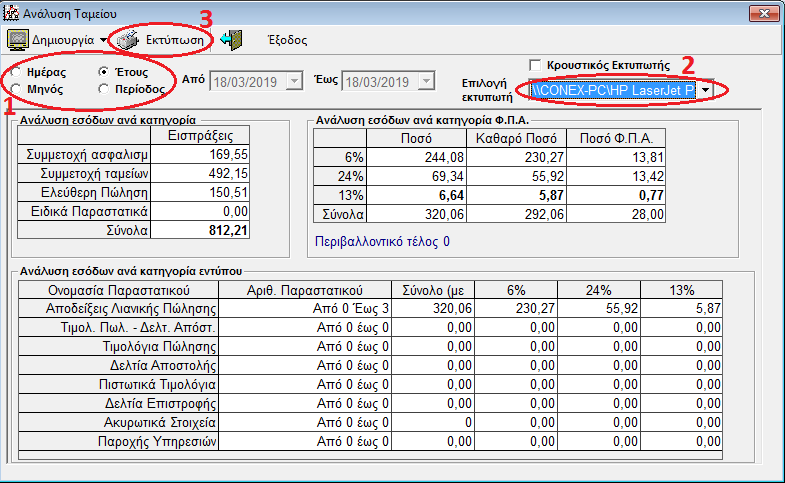Click Συμμετοχή ταμείων row label

click(84, 173)
